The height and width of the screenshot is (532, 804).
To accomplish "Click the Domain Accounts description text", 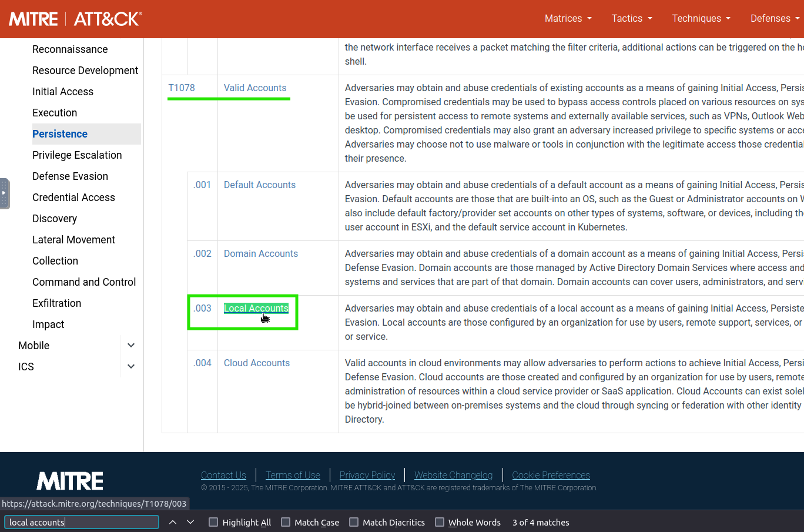I will tap(574, 267).
